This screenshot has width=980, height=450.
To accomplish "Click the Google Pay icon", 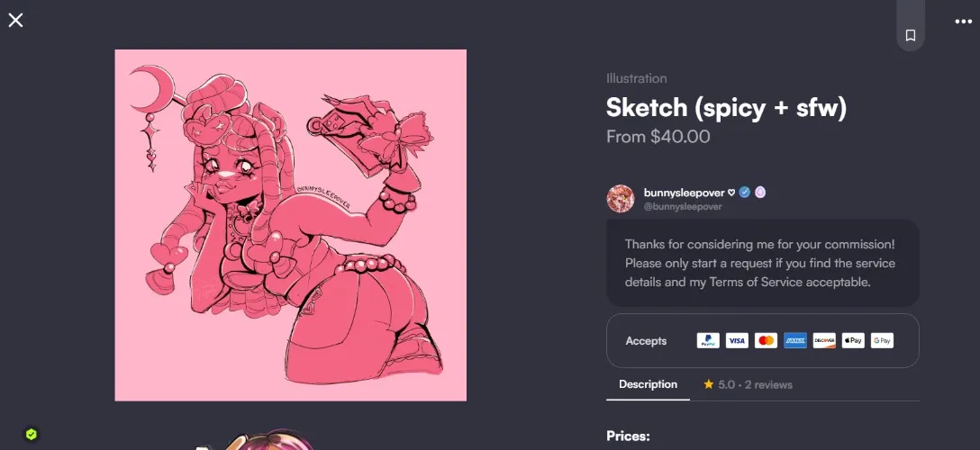I will (x=882, y=341).
